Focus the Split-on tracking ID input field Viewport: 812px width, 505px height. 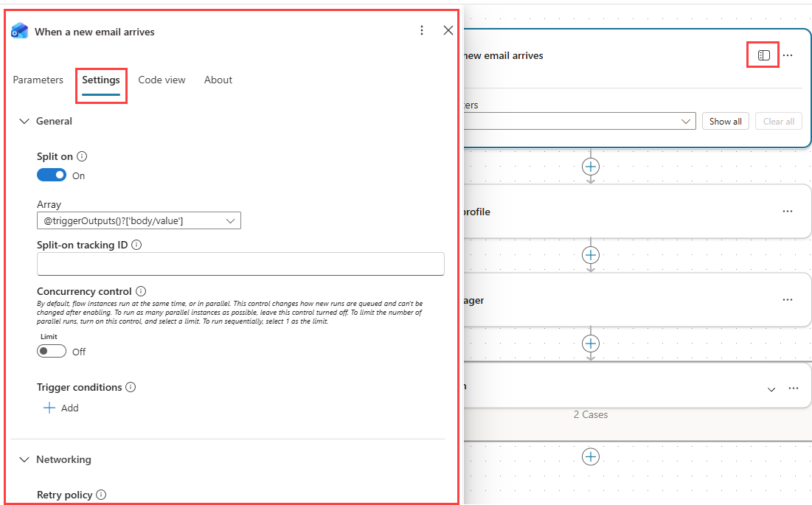tap(240, 264)
